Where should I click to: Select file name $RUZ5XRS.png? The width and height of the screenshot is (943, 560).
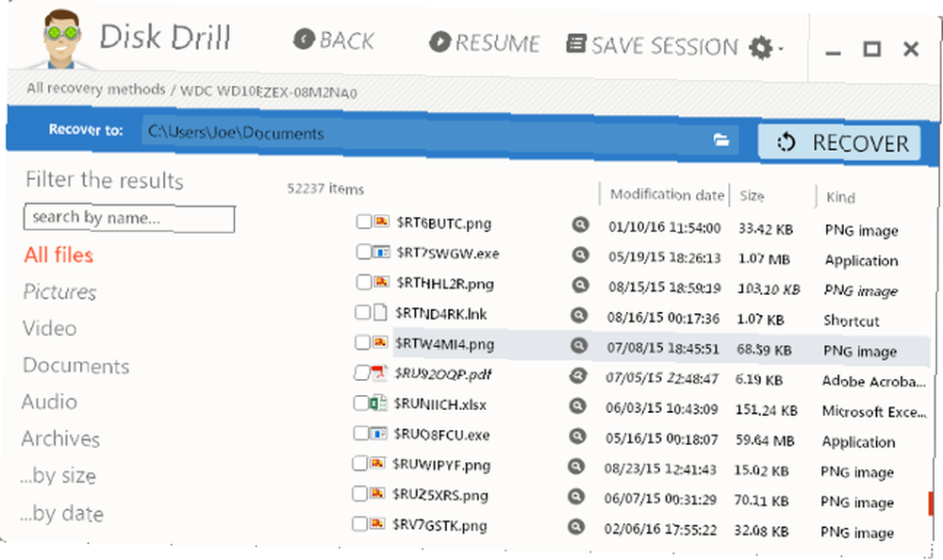pyautogui.click(x=440, y=494)
